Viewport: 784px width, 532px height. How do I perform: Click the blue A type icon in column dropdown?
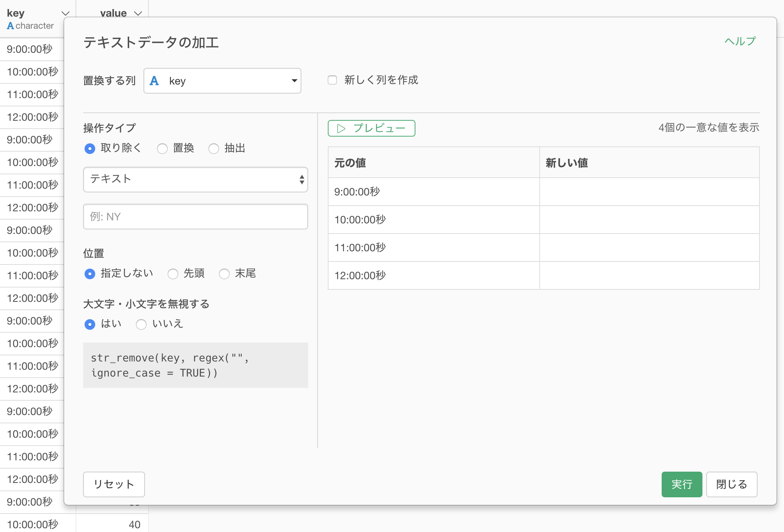point(154,81)
